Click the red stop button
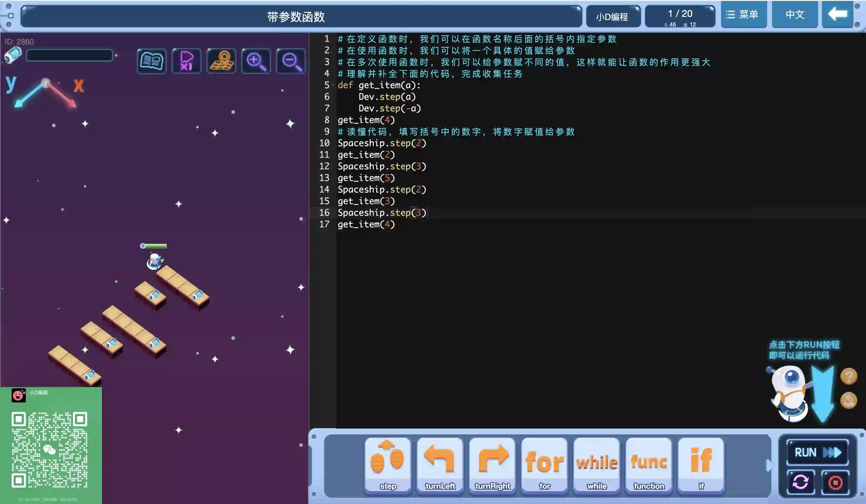 click(x=835, y=482)
